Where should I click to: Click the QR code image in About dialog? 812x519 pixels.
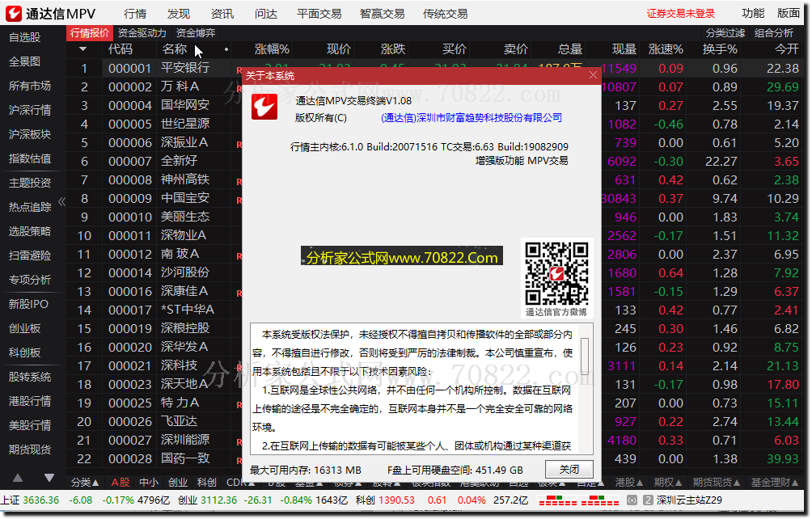[556, 274]
